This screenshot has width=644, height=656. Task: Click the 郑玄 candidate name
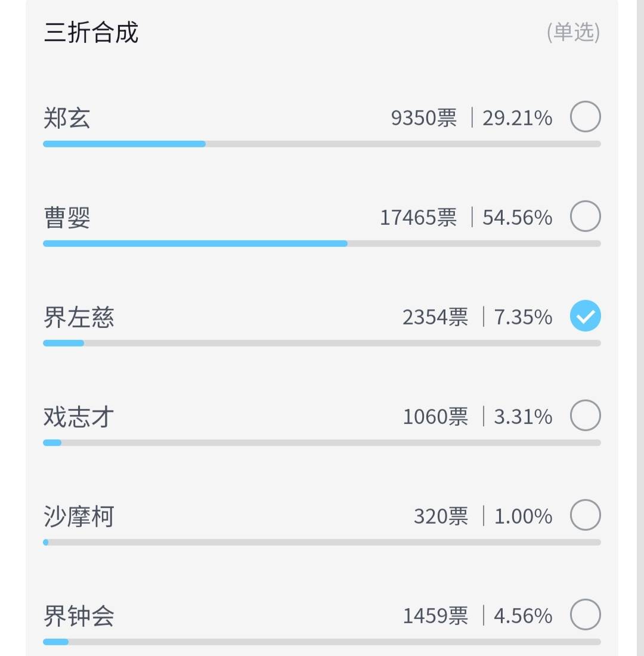pos(67,118)
